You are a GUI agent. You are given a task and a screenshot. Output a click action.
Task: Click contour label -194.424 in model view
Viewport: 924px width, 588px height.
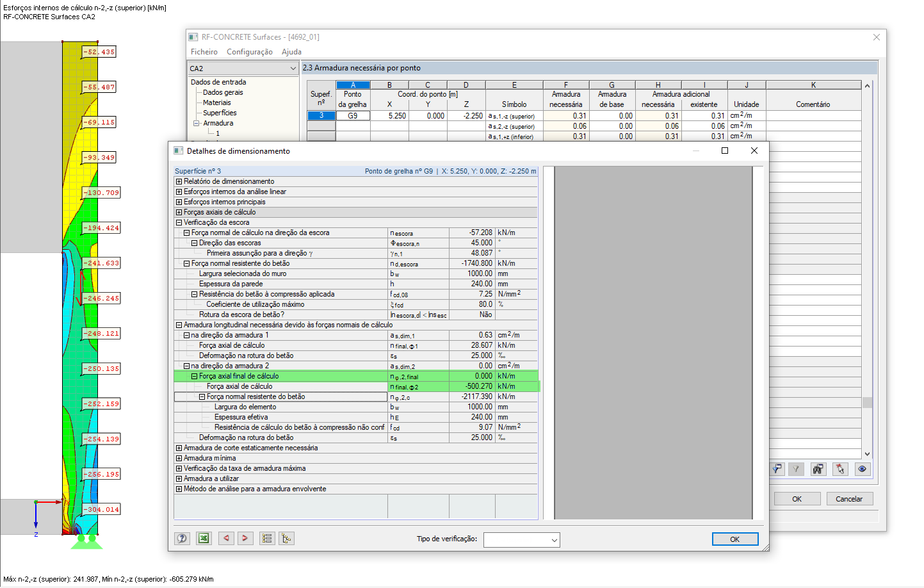102,228
